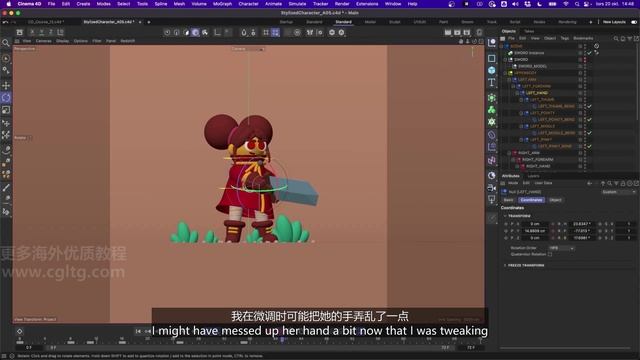640x360 pixels.
Task: Select the Move tool in left toolbar
Action: pyautogui.click(x=6, y=86)
